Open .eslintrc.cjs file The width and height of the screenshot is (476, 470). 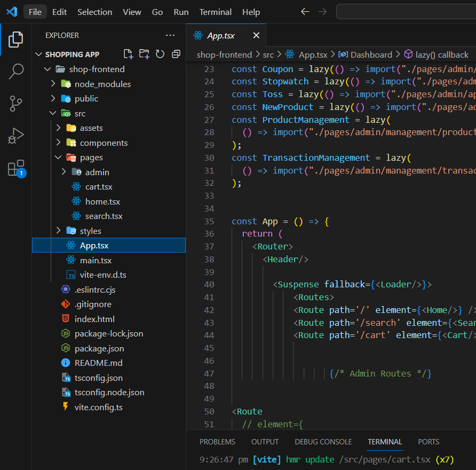pyautogui.click(x=109, y=290)
